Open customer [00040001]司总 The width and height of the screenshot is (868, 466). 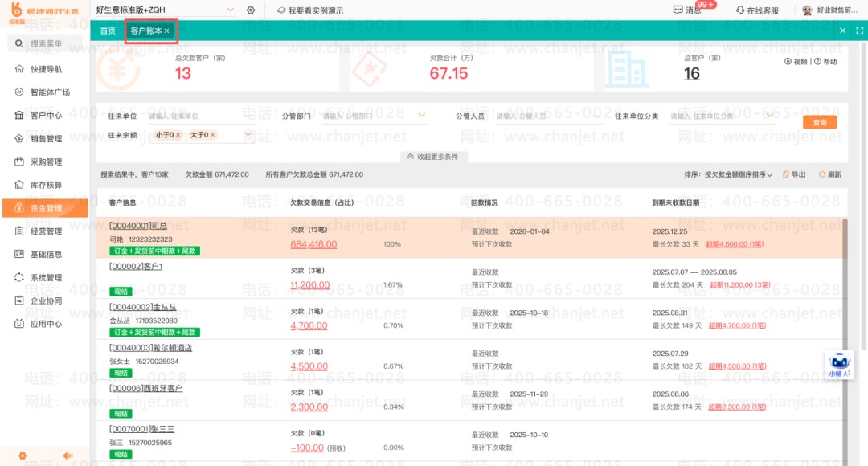138,226
